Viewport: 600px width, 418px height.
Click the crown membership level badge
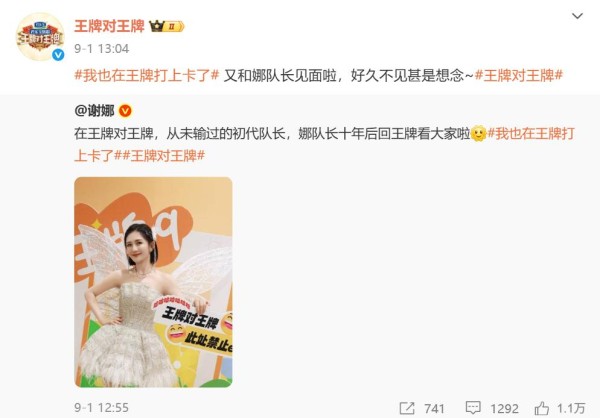[167, 26]
